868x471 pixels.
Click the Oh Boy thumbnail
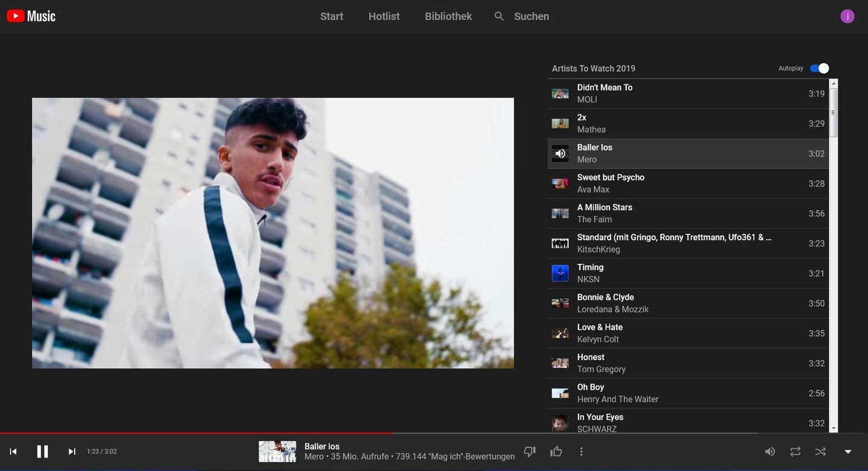560,393
